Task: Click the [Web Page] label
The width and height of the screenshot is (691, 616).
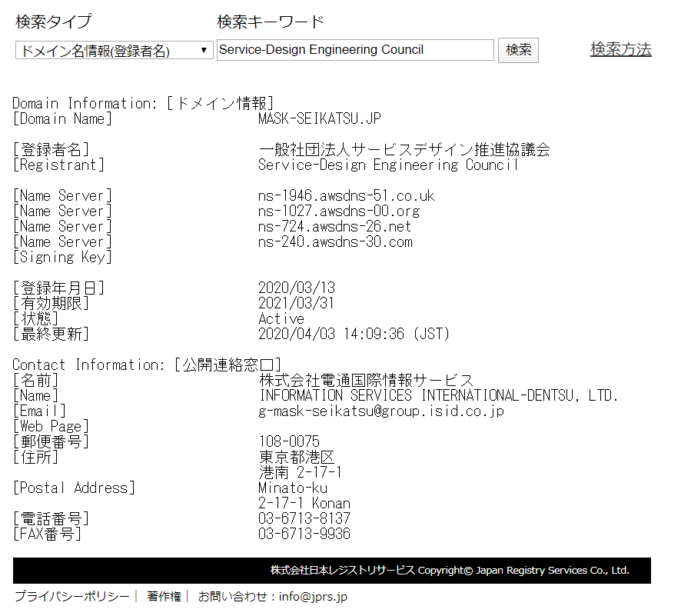Action: [51, 426]
